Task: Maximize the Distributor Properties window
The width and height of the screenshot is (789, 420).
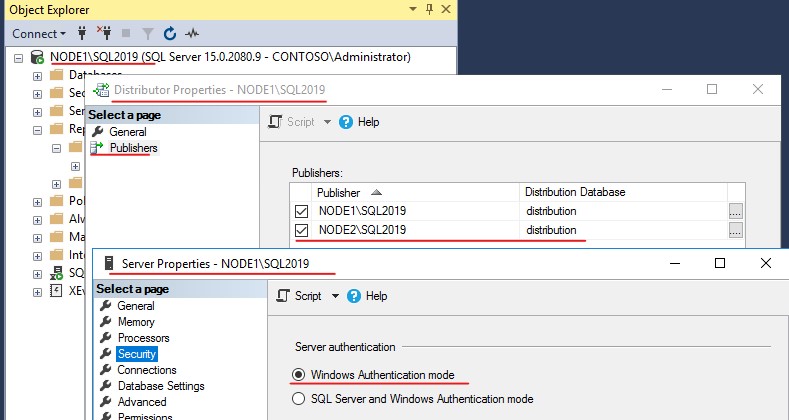Action: 712,89
